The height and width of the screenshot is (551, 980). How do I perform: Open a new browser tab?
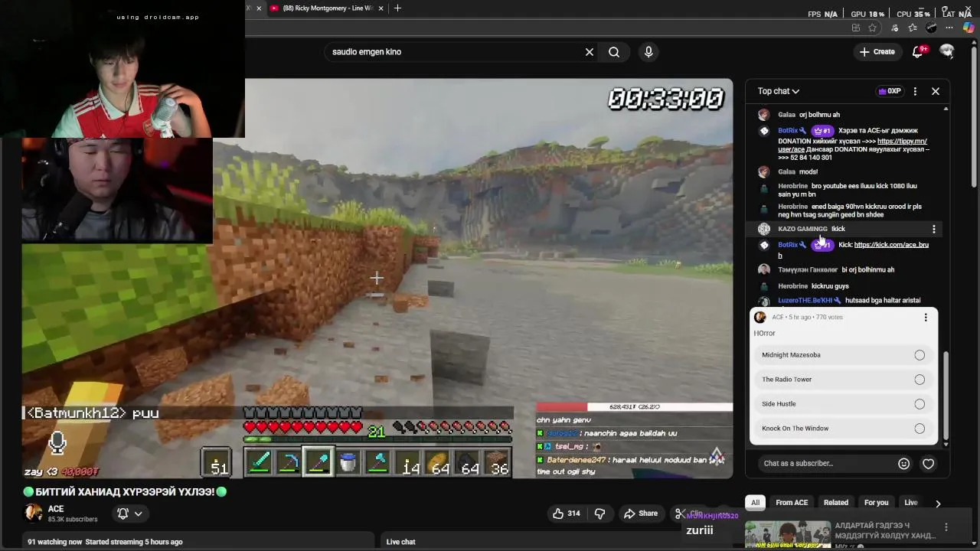(x=397, y=8)
